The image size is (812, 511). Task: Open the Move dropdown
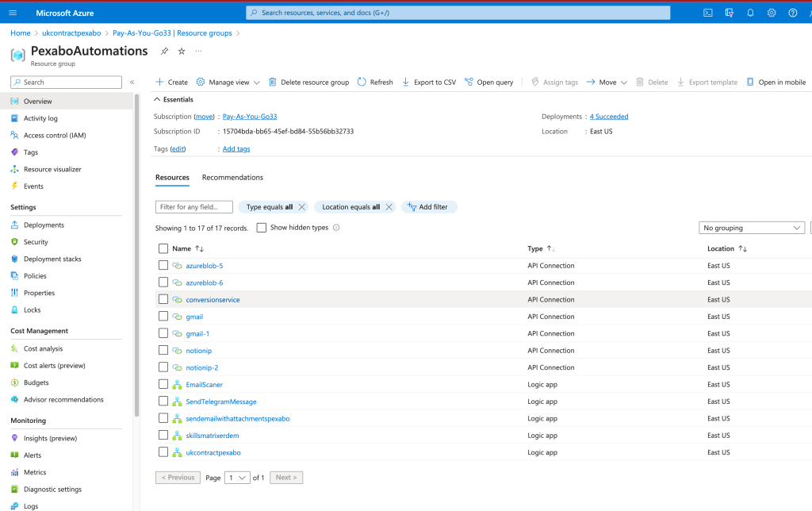pyautogui.click(x=607, y=82)
